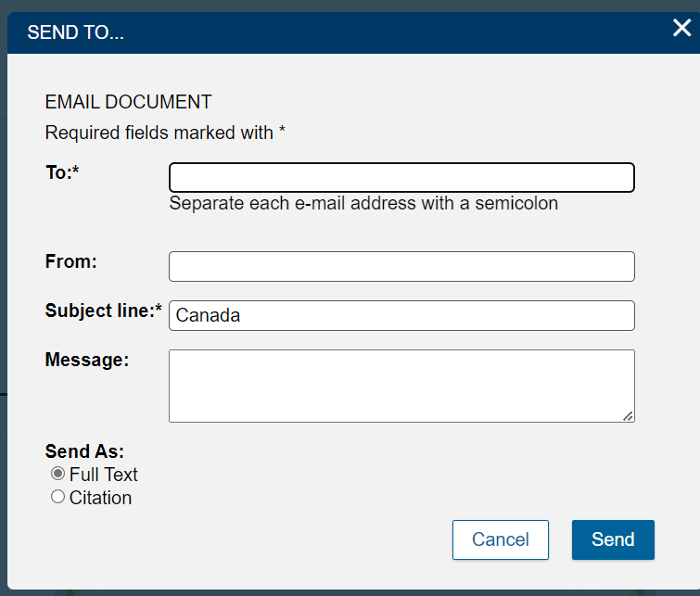Select the Citation radio button
Viewport: 700px width, 596px height.
[x=57, y=497]
